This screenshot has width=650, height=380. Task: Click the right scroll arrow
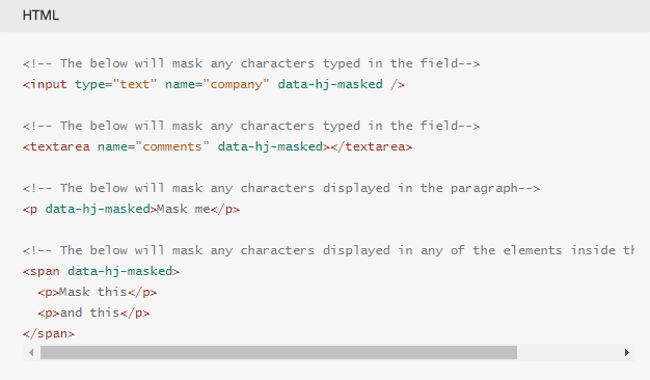[x=626, y=353]
